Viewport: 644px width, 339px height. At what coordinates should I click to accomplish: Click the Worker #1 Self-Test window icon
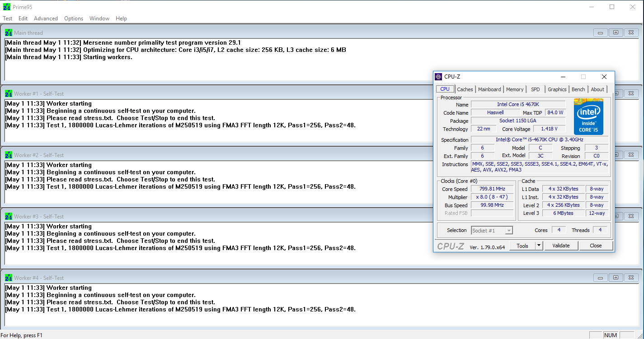(9, 93)
